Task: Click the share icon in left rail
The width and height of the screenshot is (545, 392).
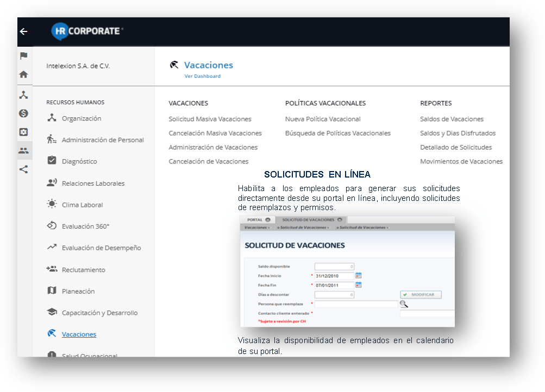Action: click(23, 169)
